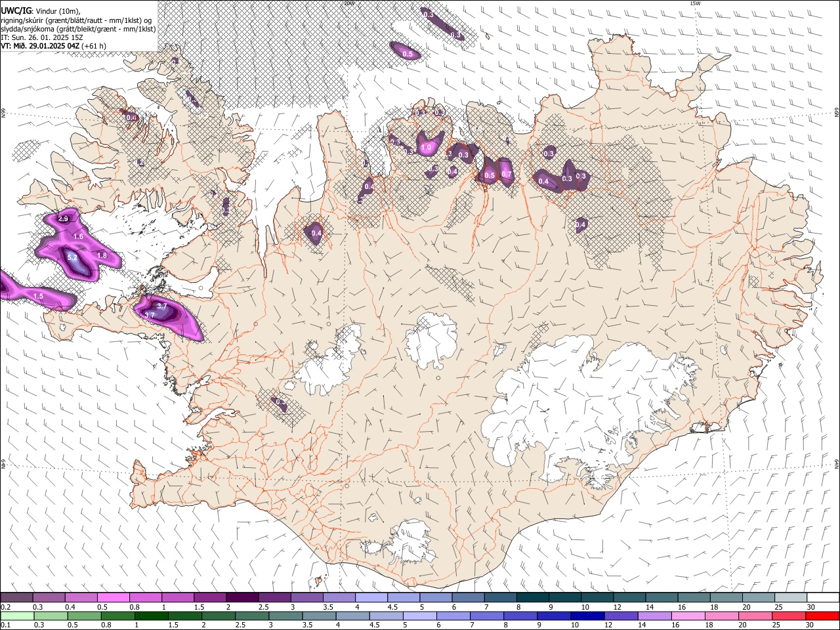Click the slydda/snjókoma legend description line
The height and width of the screenshot is (630, 840).
(x=78, y=29)
